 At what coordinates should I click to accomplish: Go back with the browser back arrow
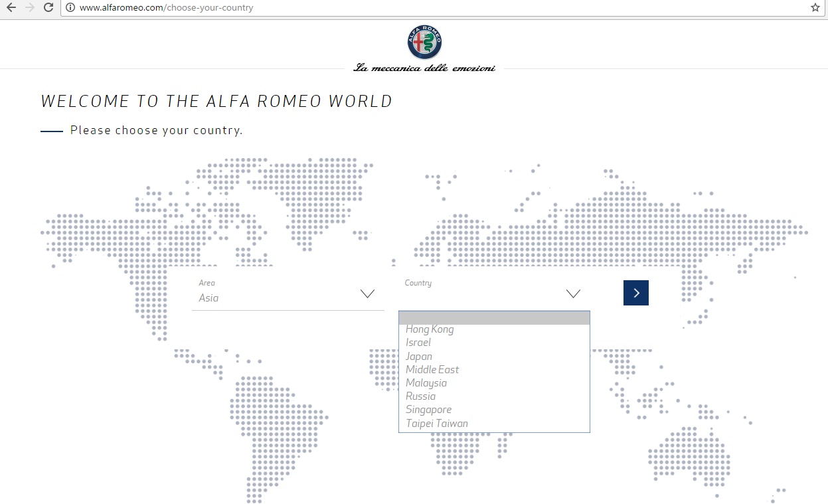click(11, 8)
